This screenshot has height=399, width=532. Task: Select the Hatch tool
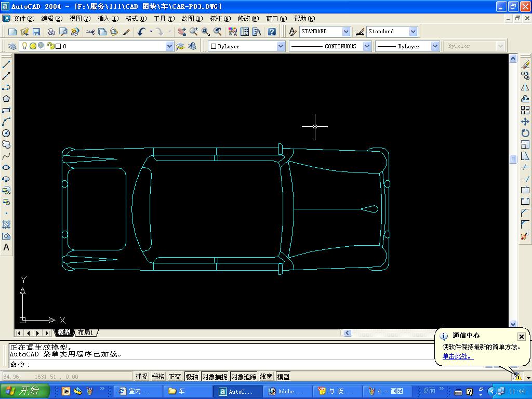pos(6,224)
